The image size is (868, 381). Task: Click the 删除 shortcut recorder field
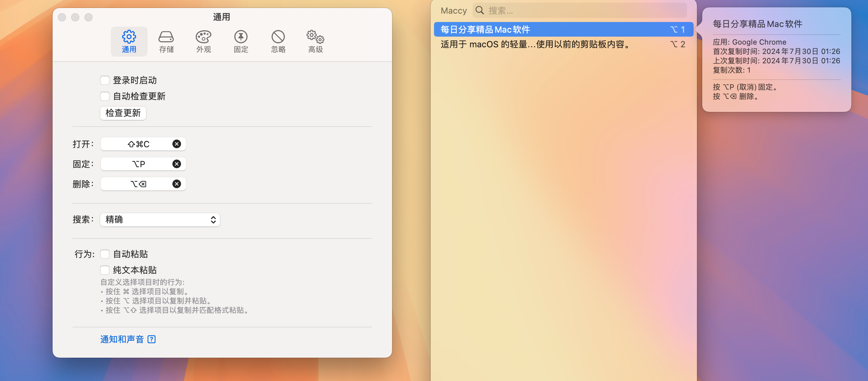click(143, 184)
